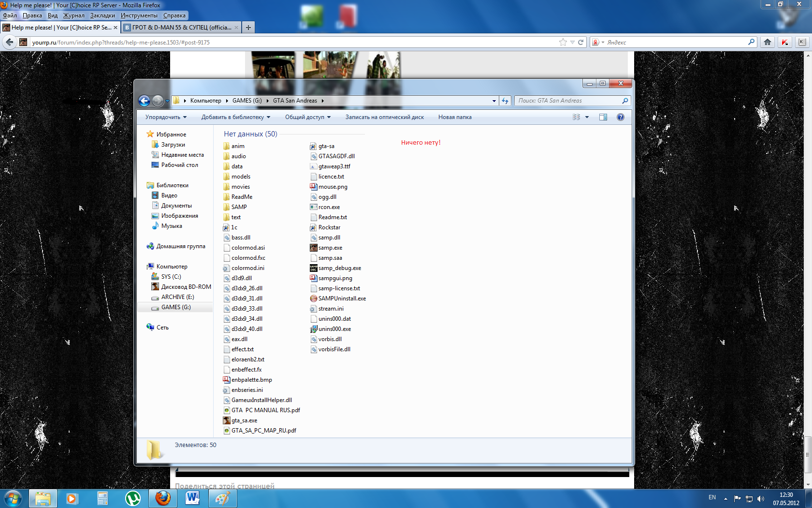Open Недавние места in the sidebar
The height and width of the screenshot is (508, 812).
click(x=177, y=155)
